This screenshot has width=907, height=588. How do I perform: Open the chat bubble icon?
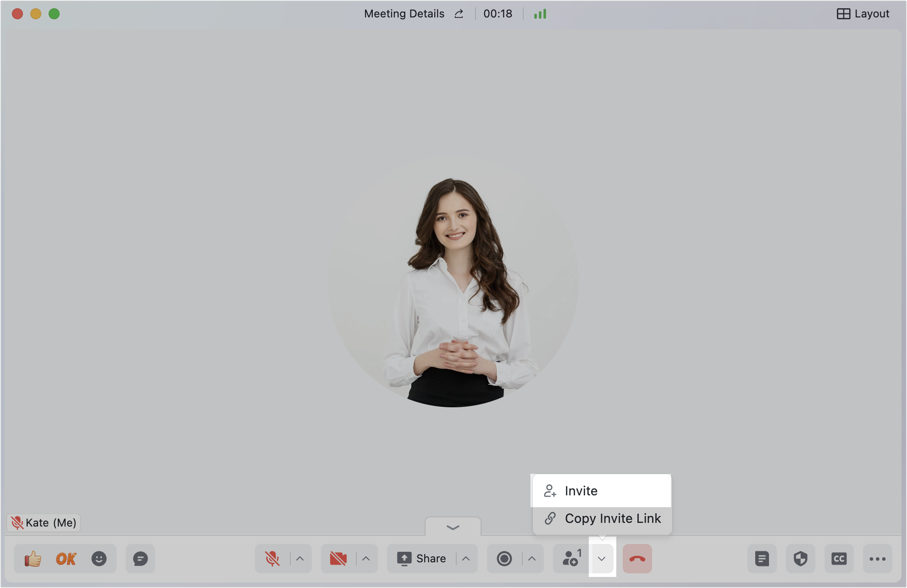(x=140, y=559)
